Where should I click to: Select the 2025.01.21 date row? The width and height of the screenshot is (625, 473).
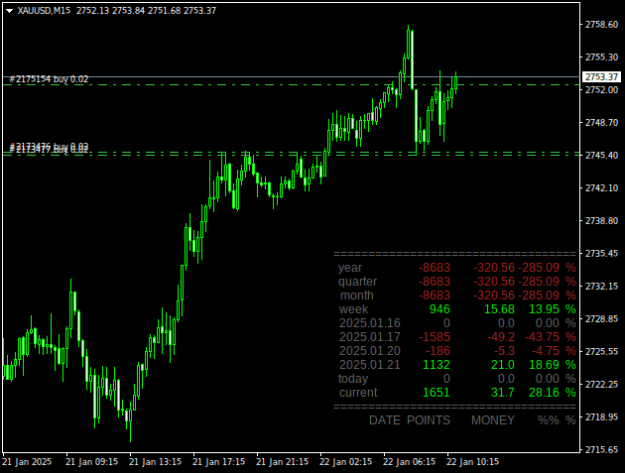click(x=457, y=365)
